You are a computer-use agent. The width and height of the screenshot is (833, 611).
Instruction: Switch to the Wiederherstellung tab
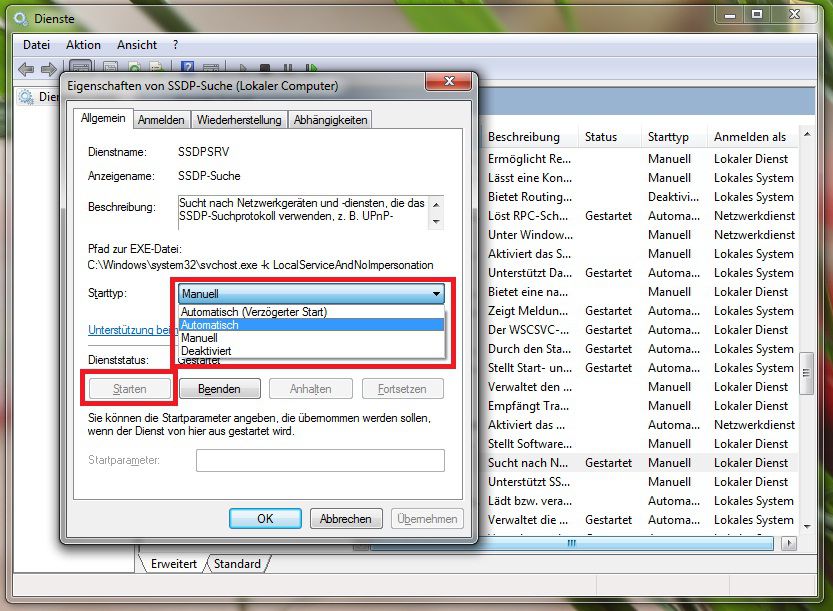[239, 120]
